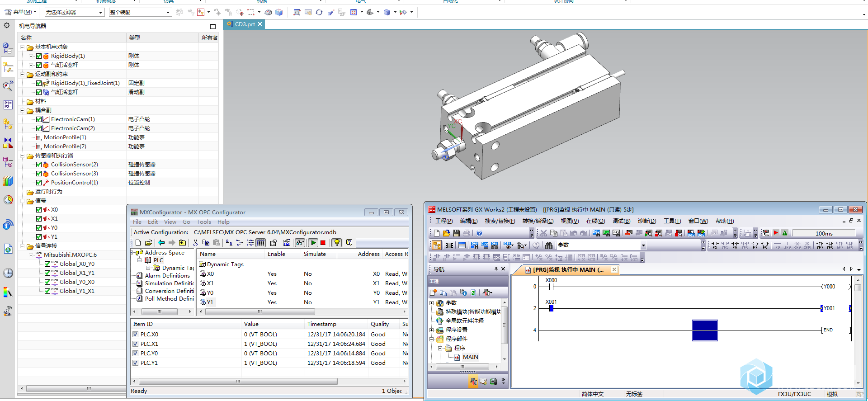868x401 pixels.
Task: Click Open project icon in GX Works2 toolbar
Action: [446, 233]
